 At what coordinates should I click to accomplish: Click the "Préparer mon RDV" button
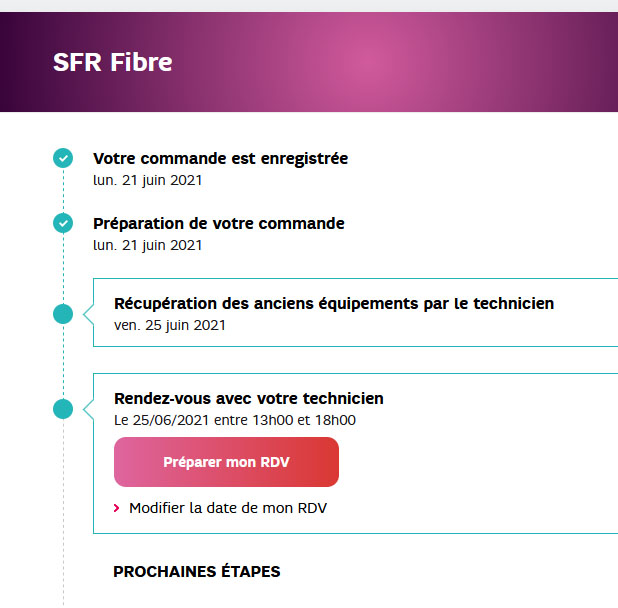click(x=226, y=462)
